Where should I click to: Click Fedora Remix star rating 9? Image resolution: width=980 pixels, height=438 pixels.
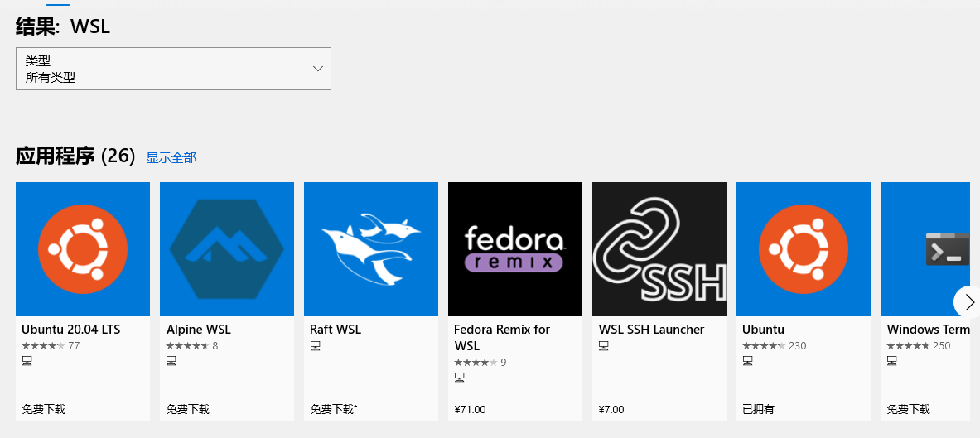pyautogui.click(x=480, y=362)
